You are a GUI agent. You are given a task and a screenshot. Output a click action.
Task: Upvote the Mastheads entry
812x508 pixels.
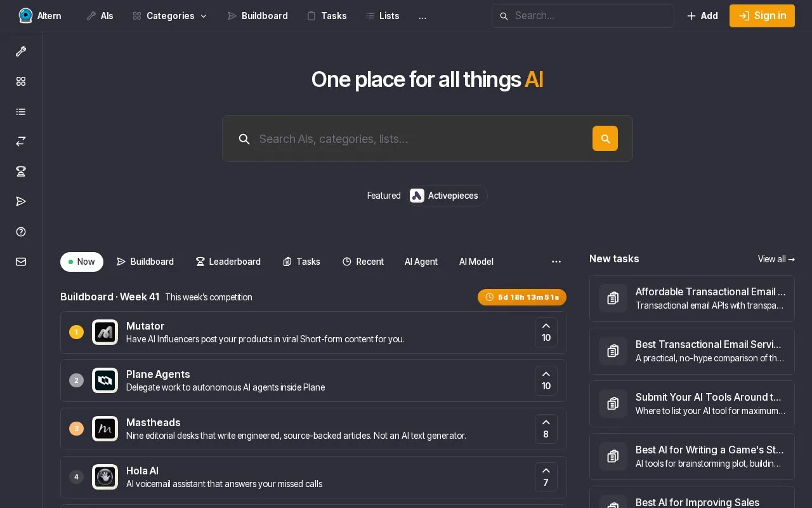(x=546, y=429)
